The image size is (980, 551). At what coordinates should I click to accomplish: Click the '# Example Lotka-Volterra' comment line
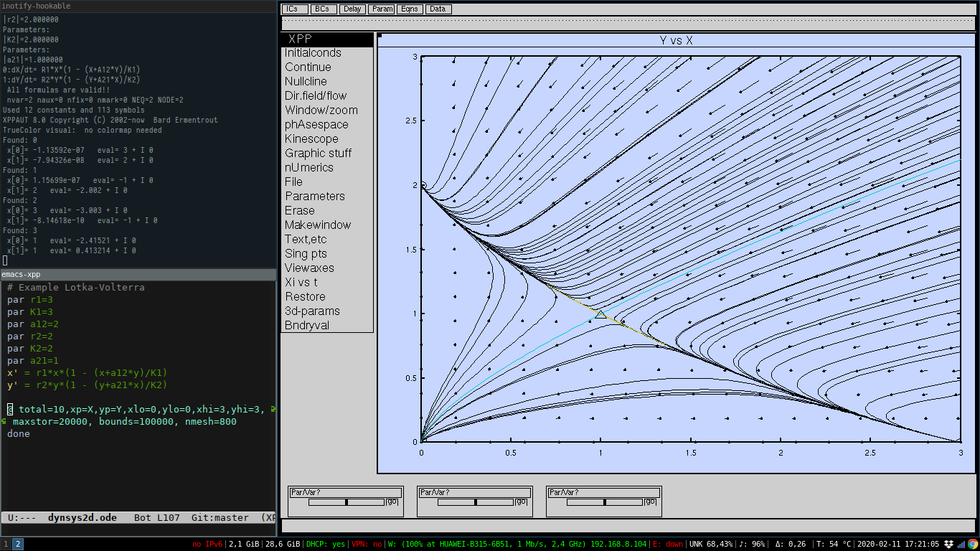[76, 287]
